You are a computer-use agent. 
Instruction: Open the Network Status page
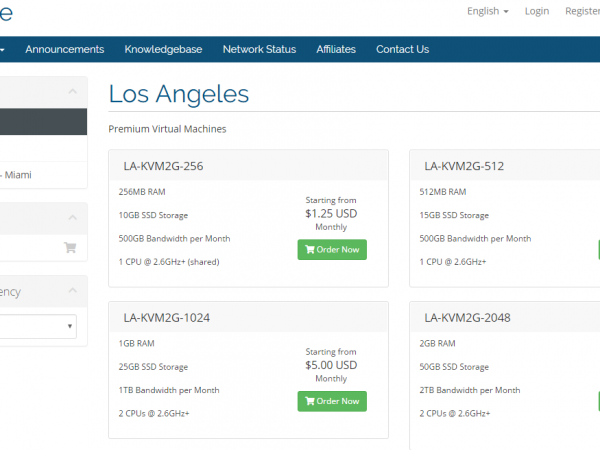(259, 49)
